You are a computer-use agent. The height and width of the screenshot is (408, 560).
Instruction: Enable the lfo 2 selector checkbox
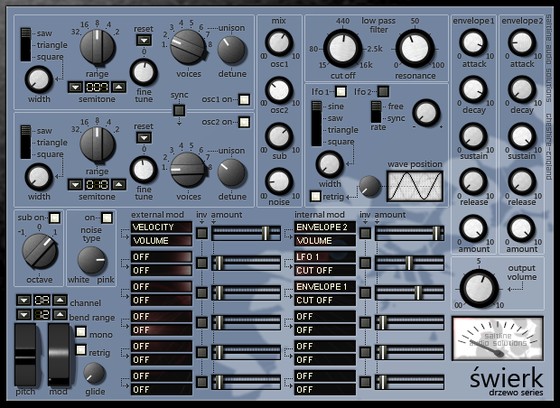(x=383, y=92)
